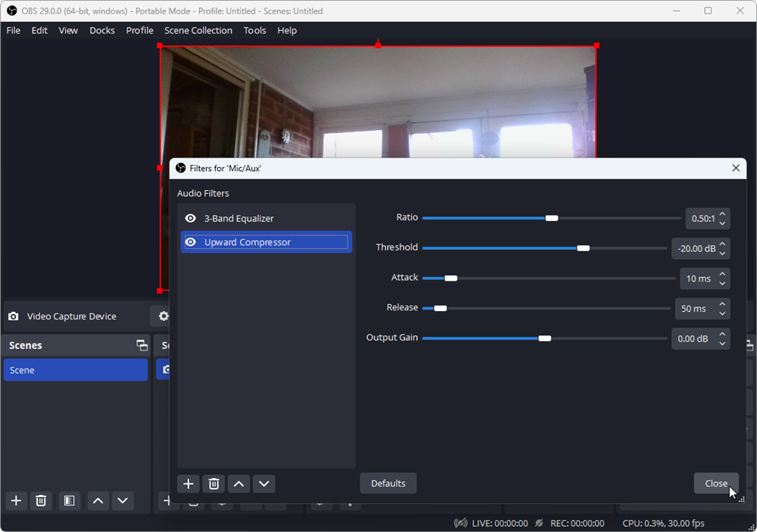The image size is (757, 532).
Task: Increase Ratio value with up arrow
Action: [x=722, y=213]
